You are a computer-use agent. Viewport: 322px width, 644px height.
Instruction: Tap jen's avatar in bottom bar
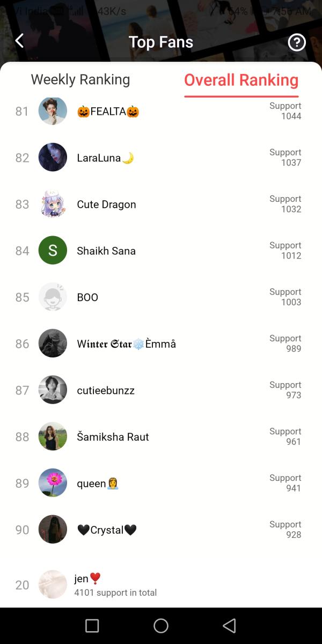[53, 584]
